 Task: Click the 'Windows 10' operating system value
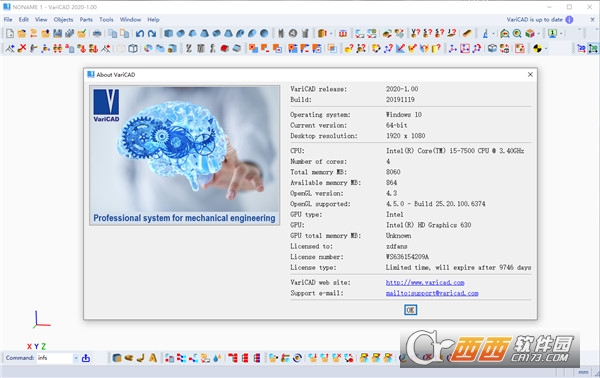404,114
